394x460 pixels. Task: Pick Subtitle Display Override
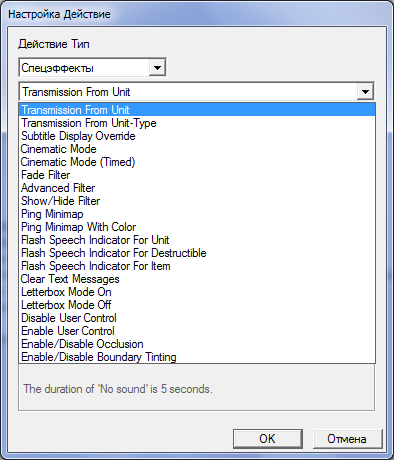(197, 136)
